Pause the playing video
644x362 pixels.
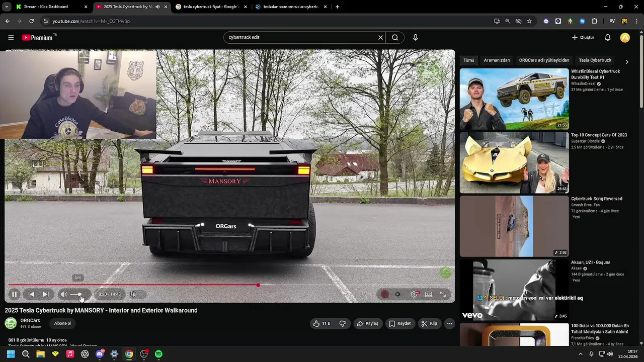[x=14, y=294]
